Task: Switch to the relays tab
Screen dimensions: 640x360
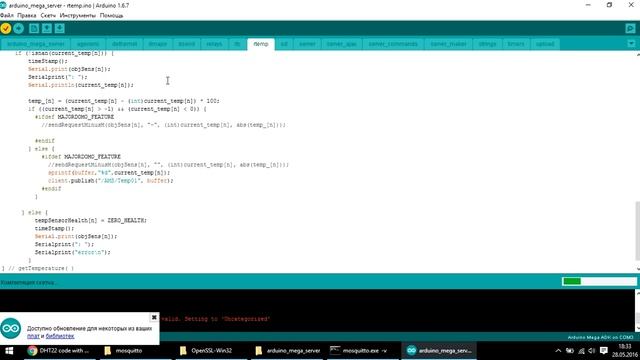Action: [214, 44]
